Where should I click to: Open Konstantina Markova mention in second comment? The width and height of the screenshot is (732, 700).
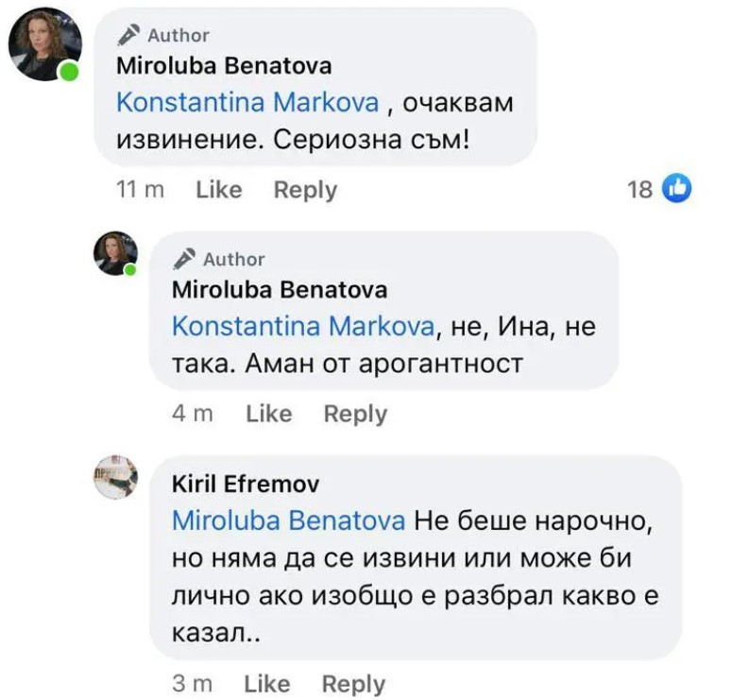(x=303, y=326)
